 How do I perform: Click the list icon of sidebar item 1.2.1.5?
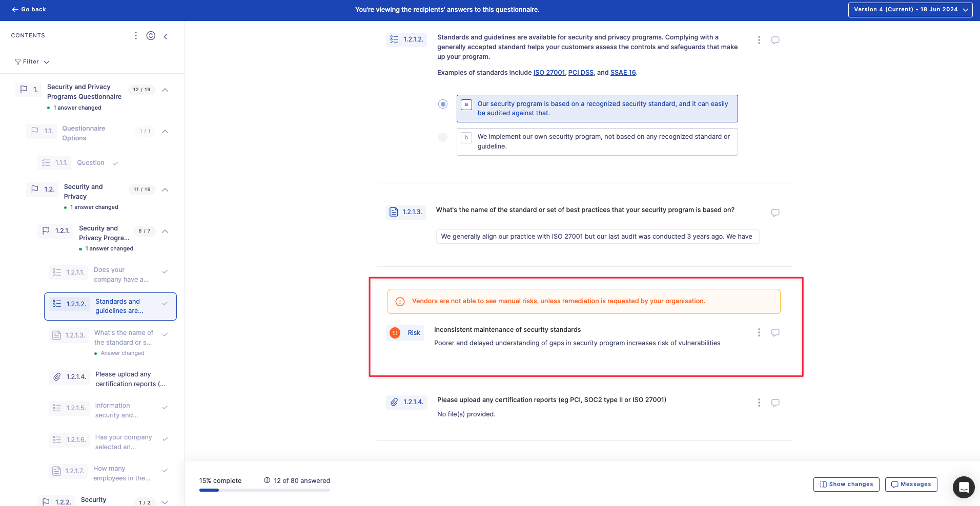[57, 408]
